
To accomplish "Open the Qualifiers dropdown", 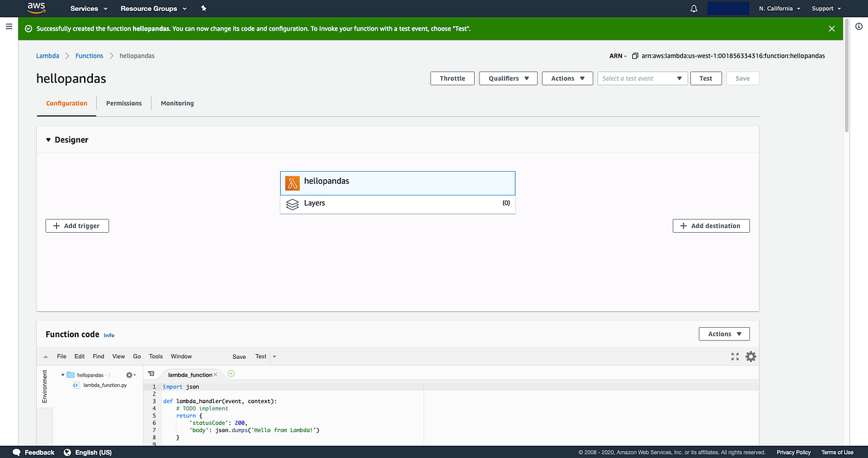I will pyautogui.click(x=507, y=78).
